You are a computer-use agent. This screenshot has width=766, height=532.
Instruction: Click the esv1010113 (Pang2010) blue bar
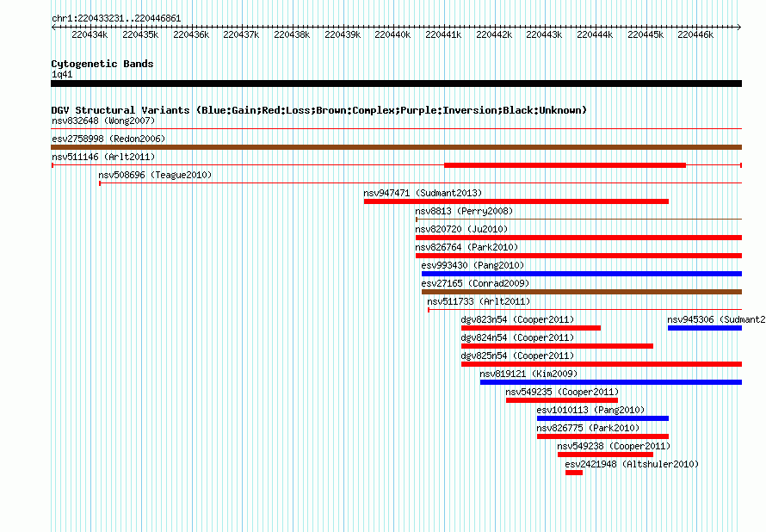point(602,418)
